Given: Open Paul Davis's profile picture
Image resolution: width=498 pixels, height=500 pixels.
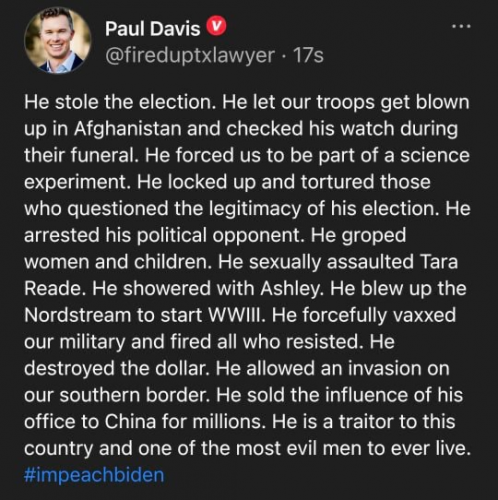Looking at the screenshot, I should (58, 40).
